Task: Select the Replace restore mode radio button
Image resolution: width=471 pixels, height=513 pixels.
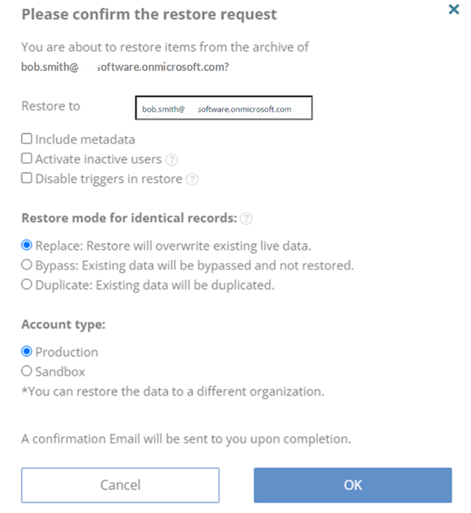Action: (27, 245)
